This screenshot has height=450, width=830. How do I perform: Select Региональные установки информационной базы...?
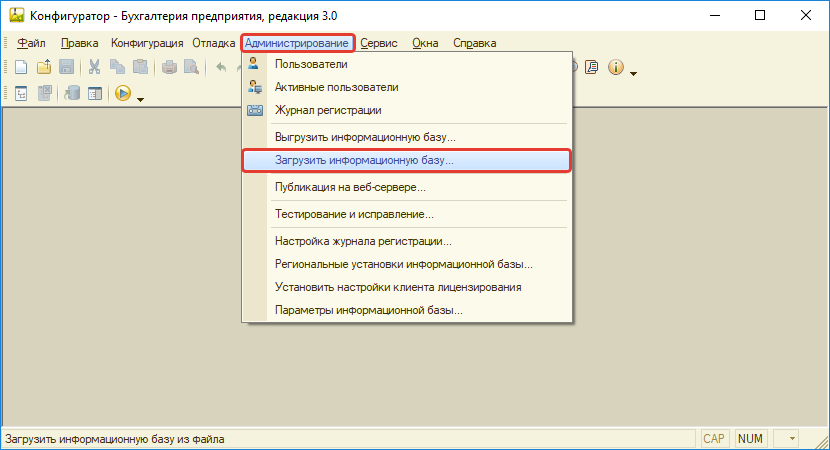407,264
